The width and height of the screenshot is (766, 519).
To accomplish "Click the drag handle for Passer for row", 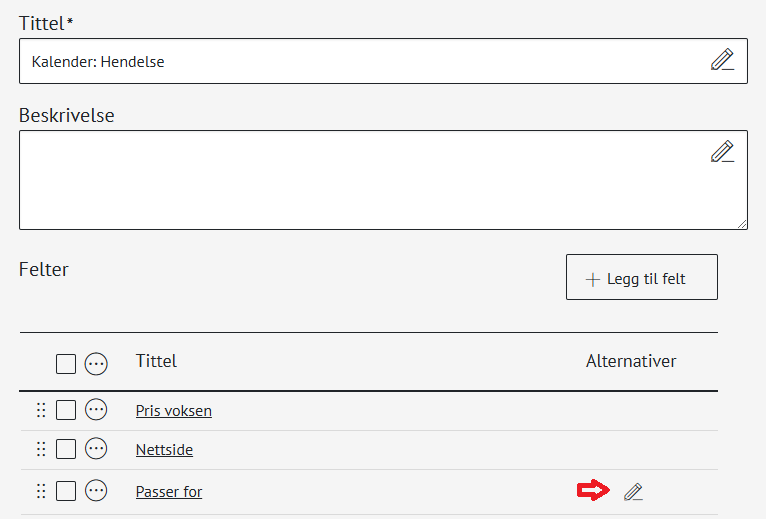I will 41,491.
